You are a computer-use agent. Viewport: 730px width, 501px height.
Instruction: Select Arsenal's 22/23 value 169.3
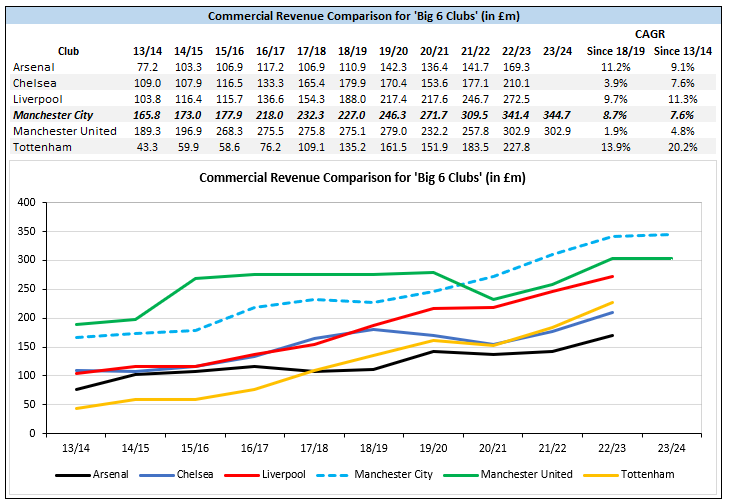click(x=516, y=67)
